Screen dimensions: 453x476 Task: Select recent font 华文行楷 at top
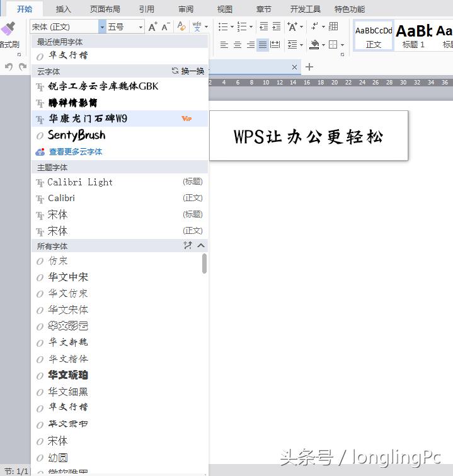(x=120, y=56)
